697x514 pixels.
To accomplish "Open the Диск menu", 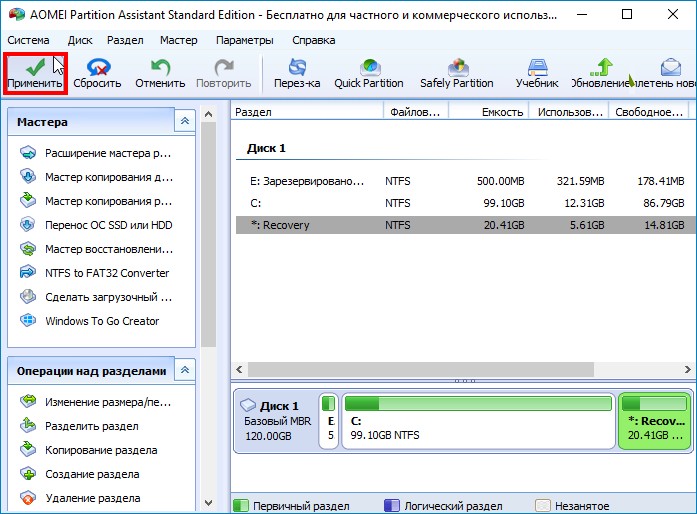I will pyautogui.click(x=80, y=40).
